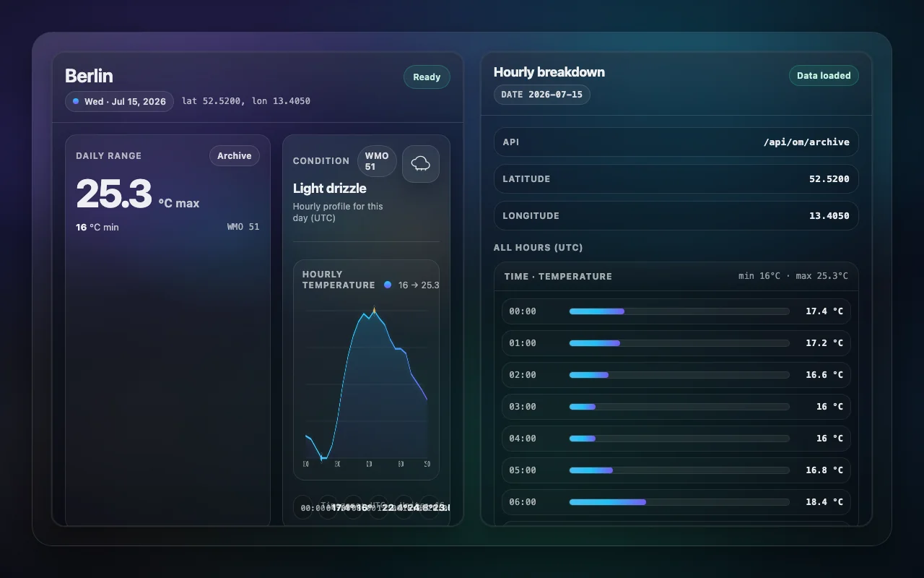Click the 03:00 time label
The image size is (924, 578).
pos(523,407)
